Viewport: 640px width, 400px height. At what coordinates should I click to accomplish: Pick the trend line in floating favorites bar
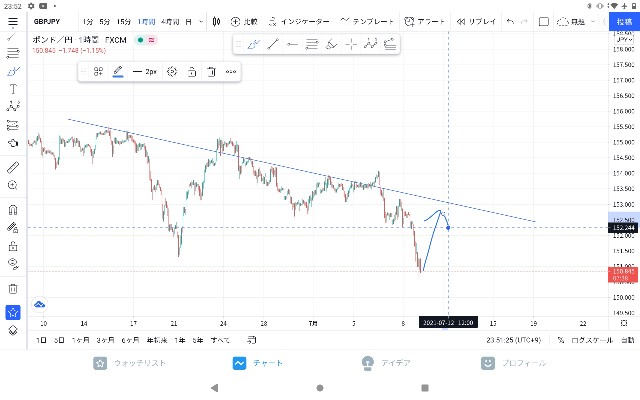(x=273, y=44)
